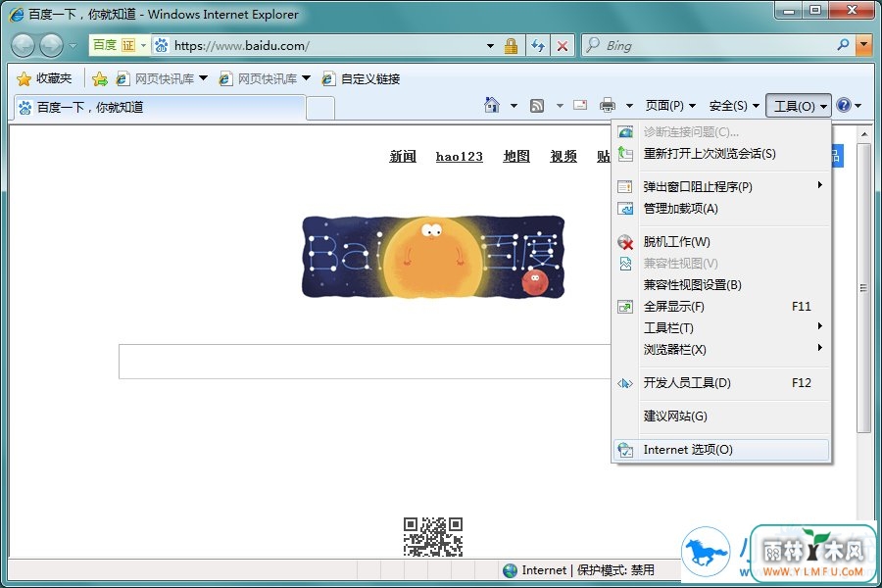Expand the feeds dropdown arrow
This screenshot has width=882, height=588.
tap(560, 105)
